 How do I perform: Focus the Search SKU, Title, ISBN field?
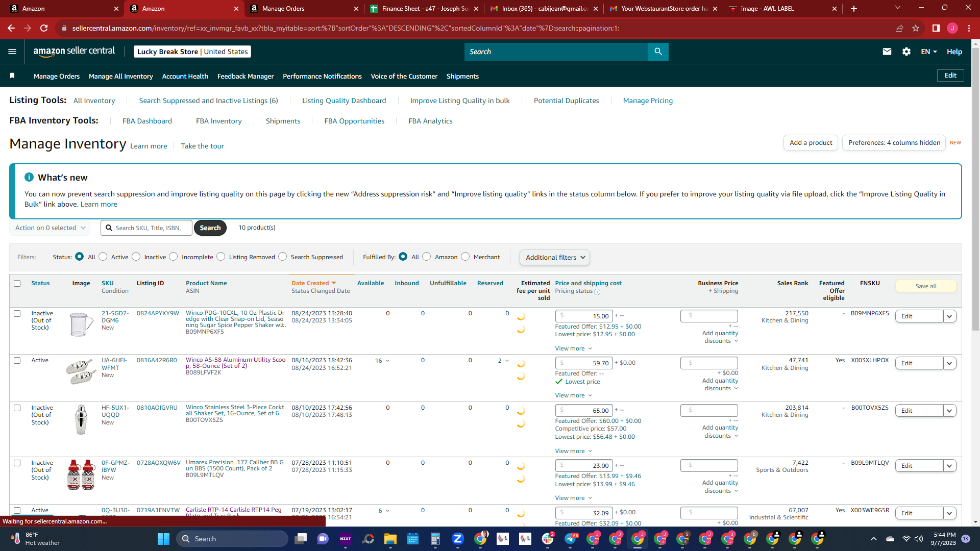(x=146, y=228)
